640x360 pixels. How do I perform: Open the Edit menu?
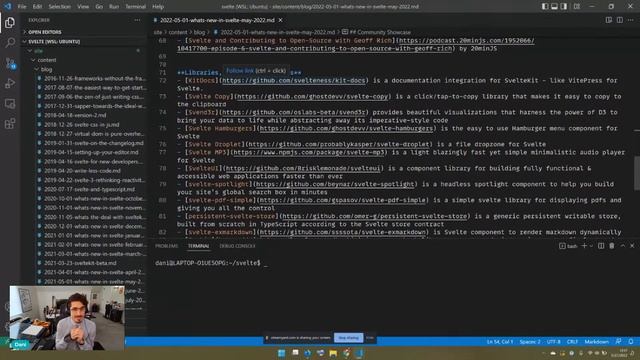[x=37, y=7]
